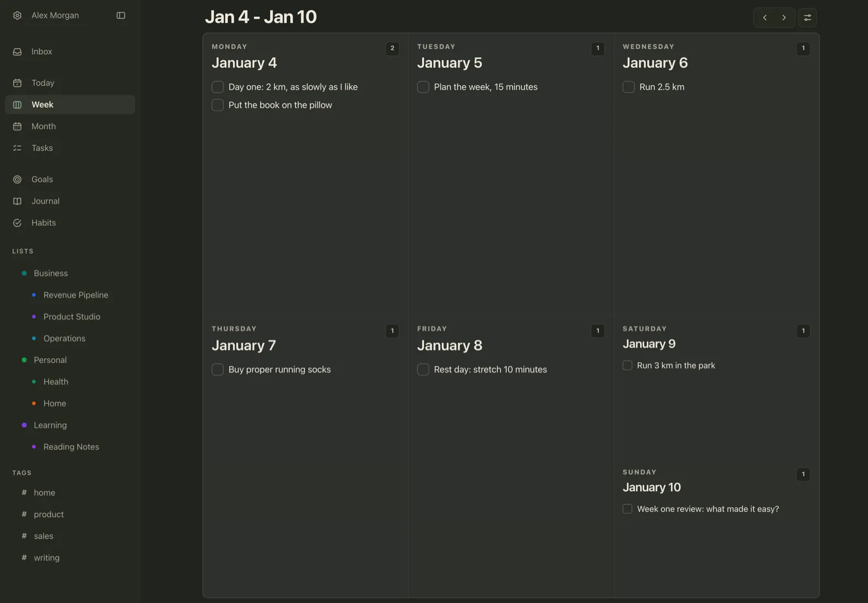
Task: Open view options sliders icon
Action: pyautogui.click(x=807, y=17)
